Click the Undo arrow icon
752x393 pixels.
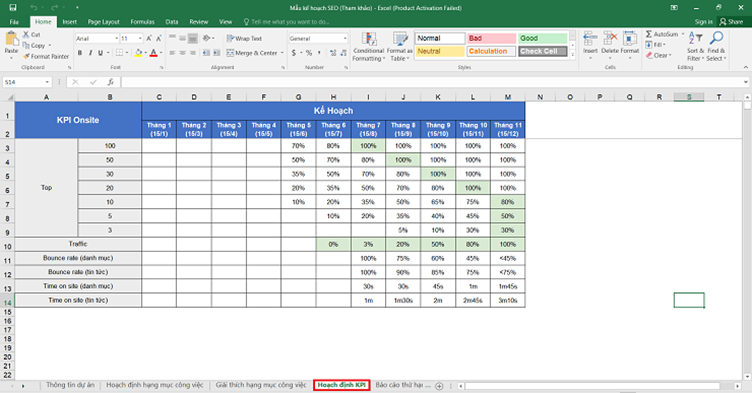(x=34, y=8)
